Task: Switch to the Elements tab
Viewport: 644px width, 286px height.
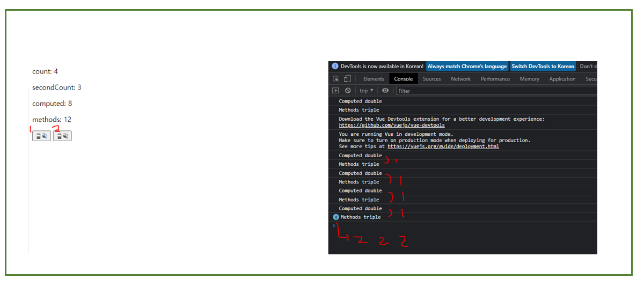Action: click(374, 79)
